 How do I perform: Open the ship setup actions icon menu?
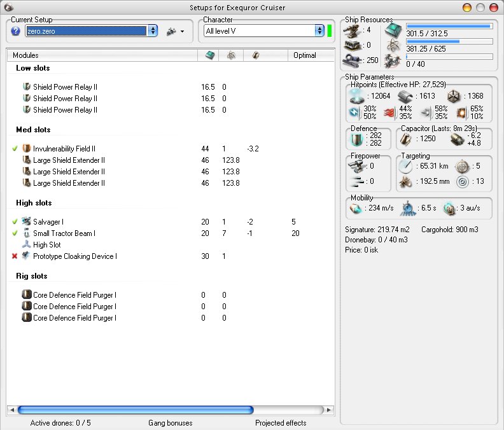click(171, 31)
